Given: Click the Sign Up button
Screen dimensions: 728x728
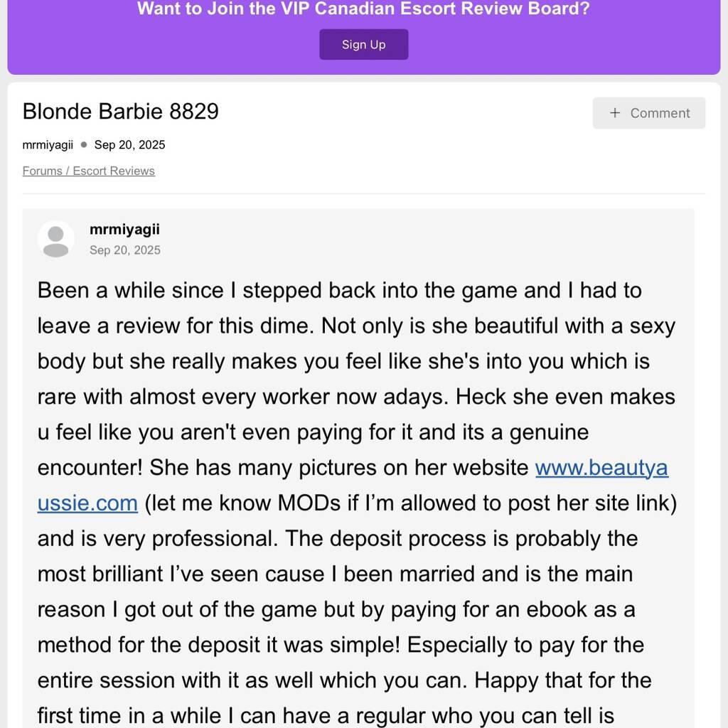Looking at the screenshot, I should [x=363, y=44].
